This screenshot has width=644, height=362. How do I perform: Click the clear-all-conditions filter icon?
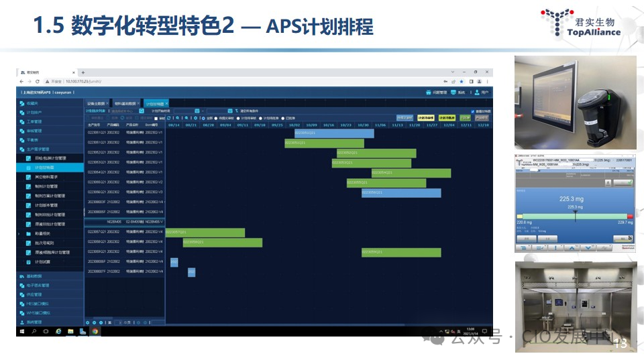[x=237, y=111]
